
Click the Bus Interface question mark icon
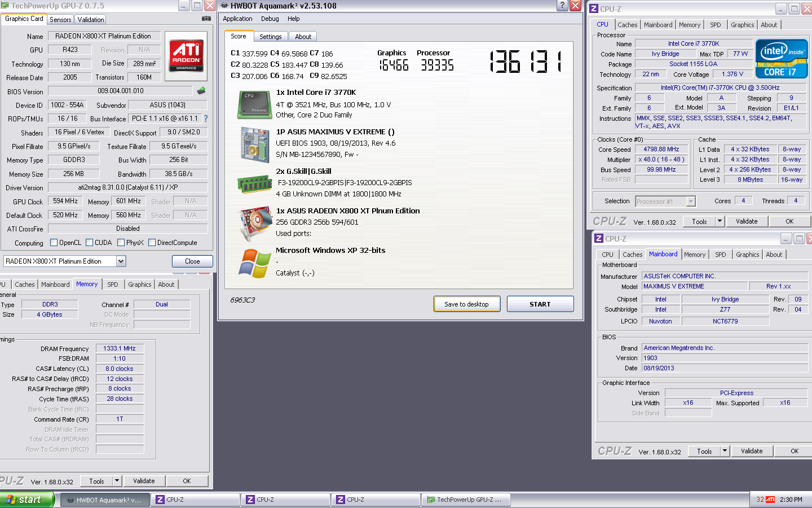[206, 119]
